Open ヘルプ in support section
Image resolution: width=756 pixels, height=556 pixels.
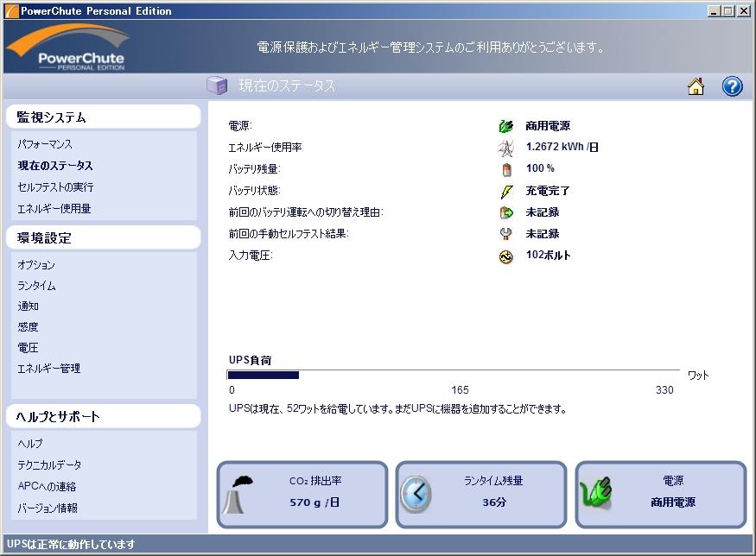(30, 443)
